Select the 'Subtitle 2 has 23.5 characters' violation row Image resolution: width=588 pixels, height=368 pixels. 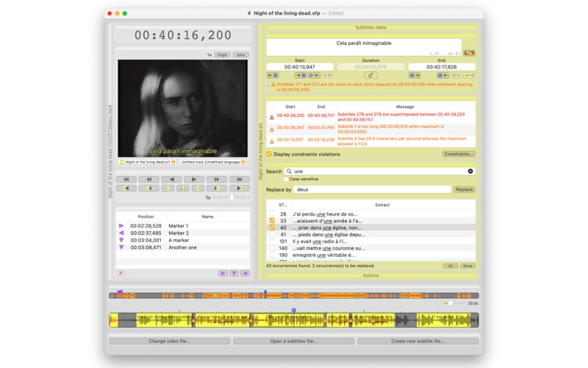point(371,141)
